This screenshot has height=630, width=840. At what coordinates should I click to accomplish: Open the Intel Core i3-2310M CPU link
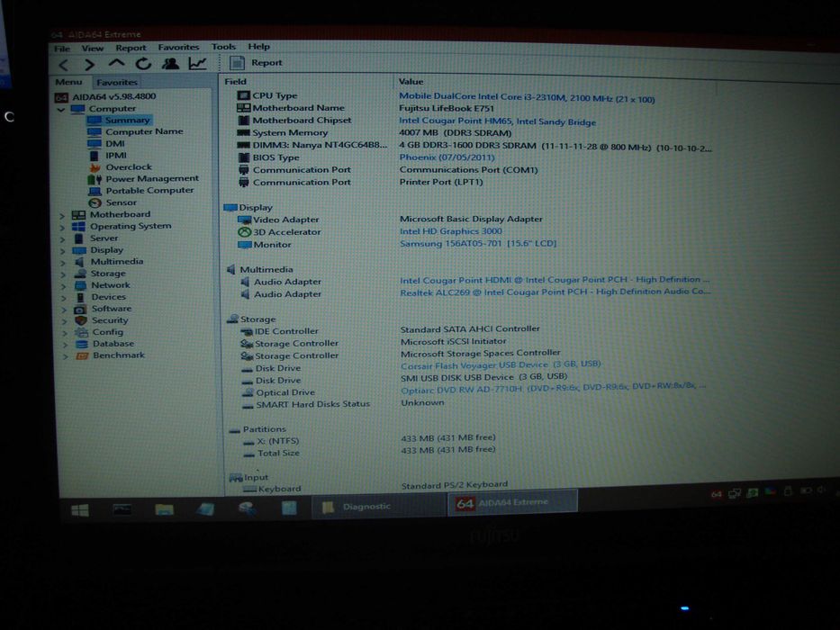tap(527, 97)
